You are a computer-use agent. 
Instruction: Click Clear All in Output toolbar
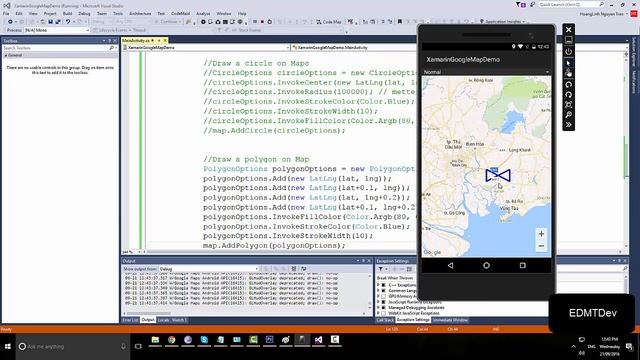pyautogui.click(x=293, y=269)
